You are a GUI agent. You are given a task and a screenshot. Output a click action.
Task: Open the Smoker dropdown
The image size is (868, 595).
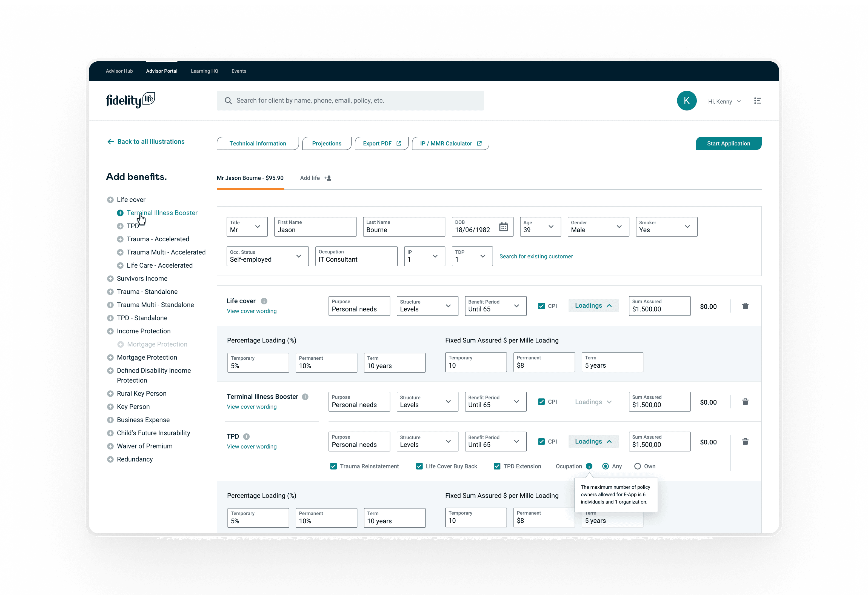coord(666,227)
